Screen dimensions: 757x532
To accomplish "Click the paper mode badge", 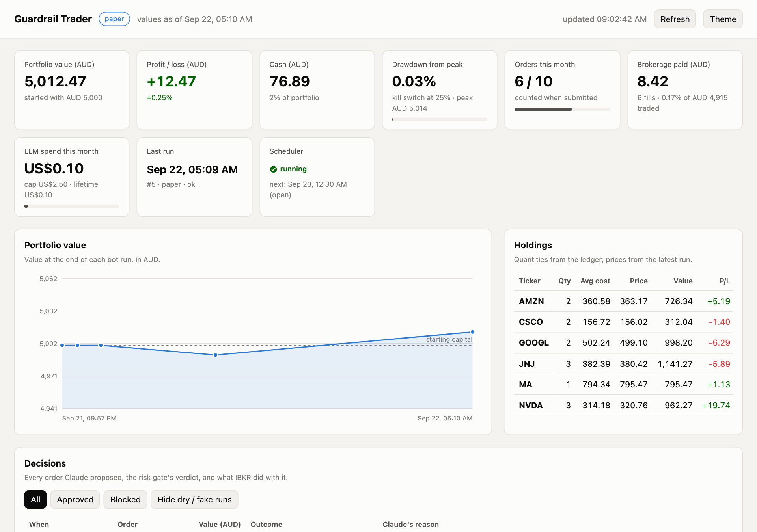I will 114,19.
